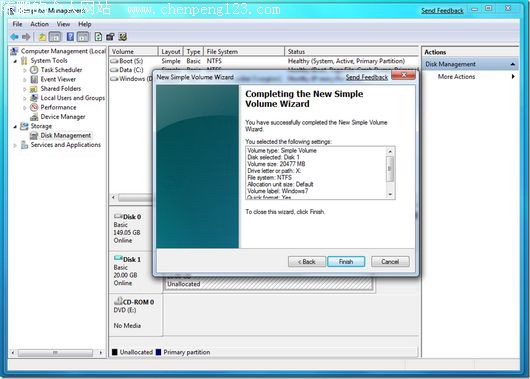
Task: Select the Event Viewer tree item
Action: pos(58,79)
